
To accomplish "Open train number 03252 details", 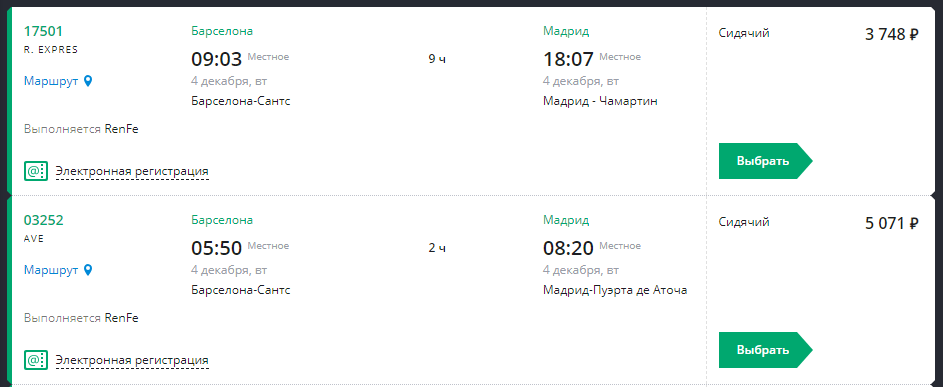I will point(44,220).
